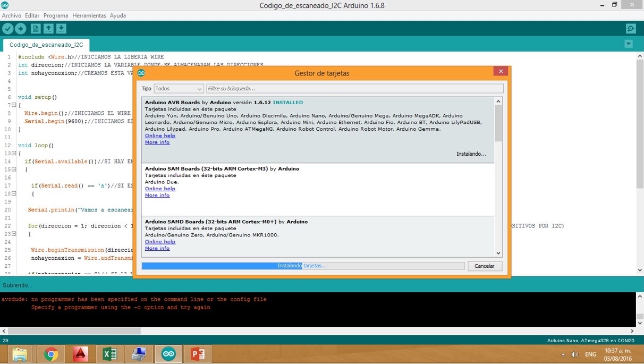Select the Arduino SAMD Boards package entry
The image size is (644, 364).
pos(318,237)
